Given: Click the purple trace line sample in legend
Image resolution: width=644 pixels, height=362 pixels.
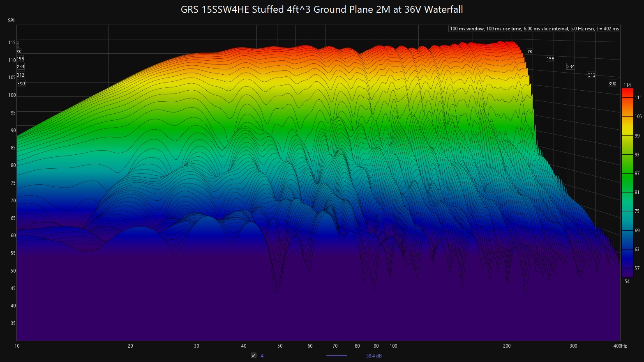Looking at the screenshot, I should click(337, 356).
